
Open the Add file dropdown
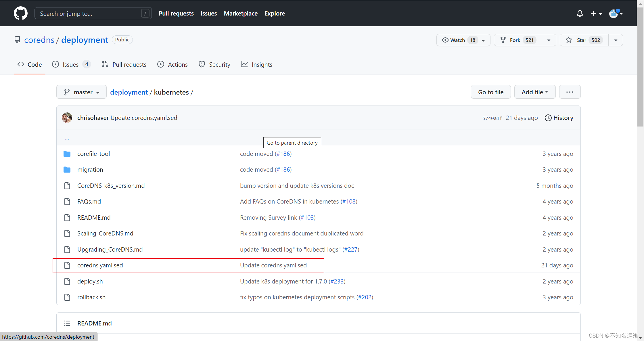[535, 92]
